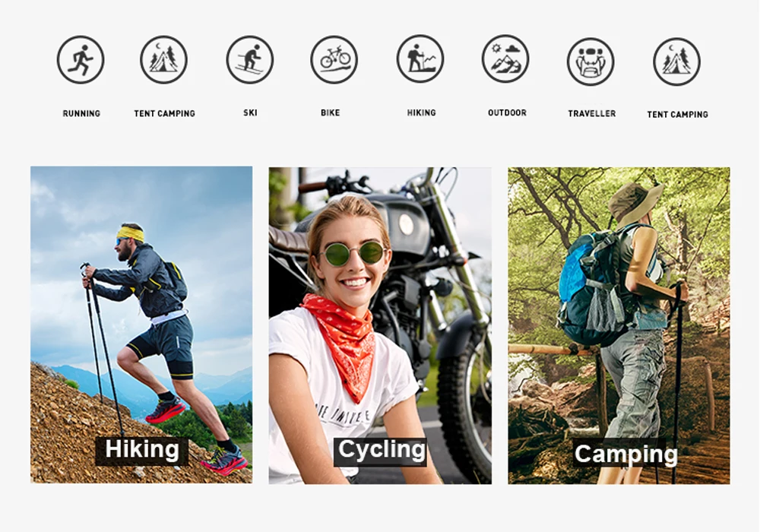
Task: Click the HIKING label under the icon
Action: point(421,112)
